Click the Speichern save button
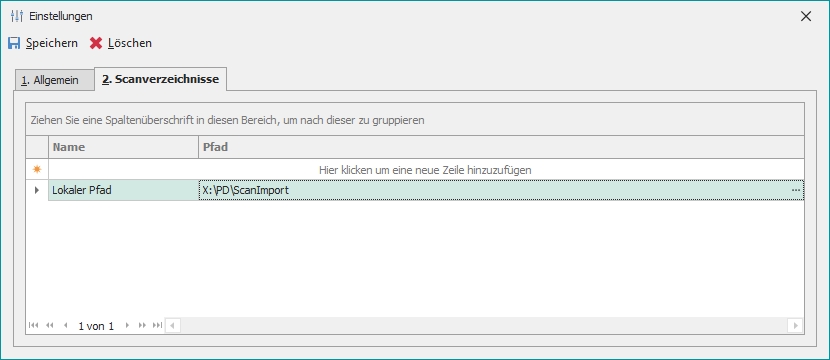The height and width of the screenshot is (360, 830). 43,43
